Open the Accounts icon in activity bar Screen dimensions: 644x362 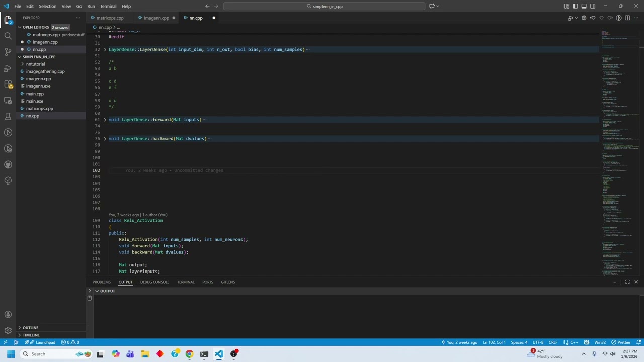click(8, 314)
